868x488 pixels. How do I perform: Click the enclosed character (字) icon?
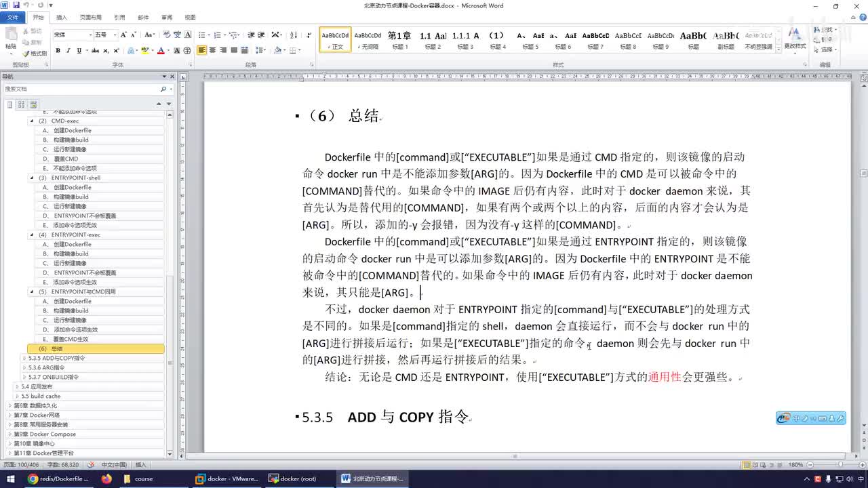click(x=186, y=50)
